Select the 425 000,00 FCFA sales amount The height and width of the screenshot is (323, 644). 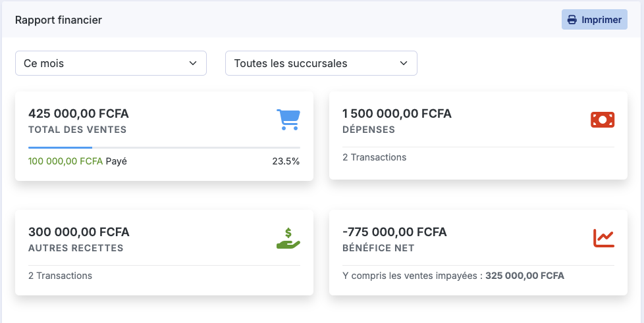click(78, 113)
